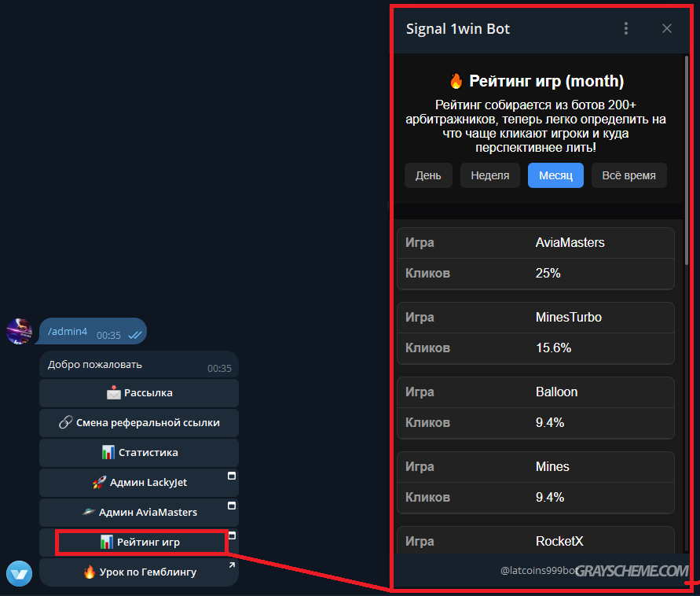Select the Месяц period tab
700x596 pixels.
(x=555, y=175)
